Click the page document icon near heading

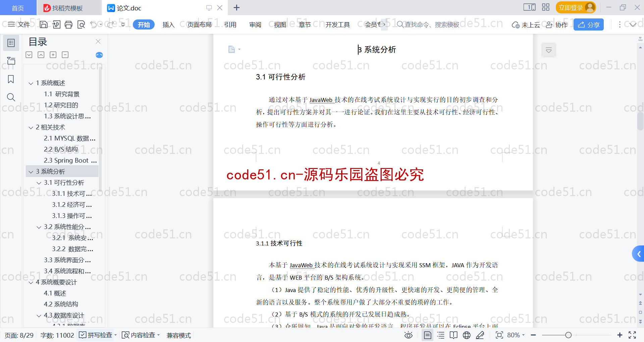(231, 49)
